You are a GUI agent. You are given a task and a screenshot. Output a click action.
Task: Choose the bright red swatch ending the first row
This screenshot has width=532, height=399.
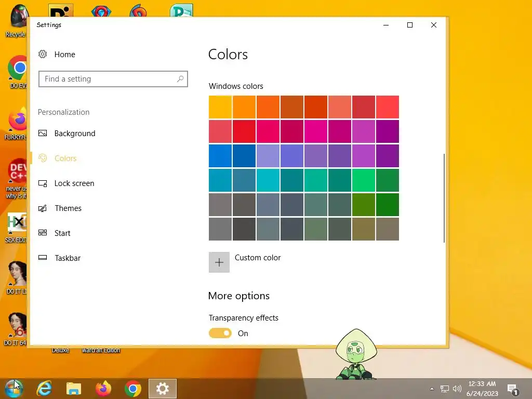click(388, 107)
